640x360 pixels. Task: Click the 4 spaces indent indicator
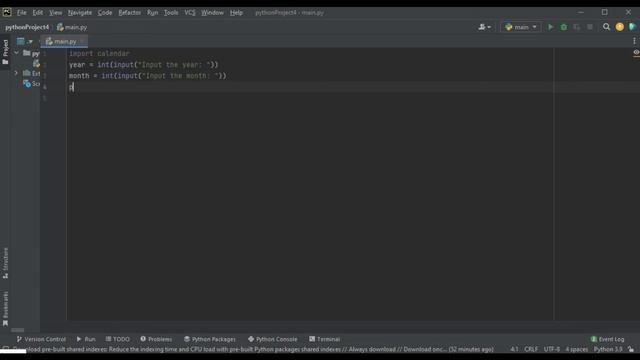(x=576, y=349)
